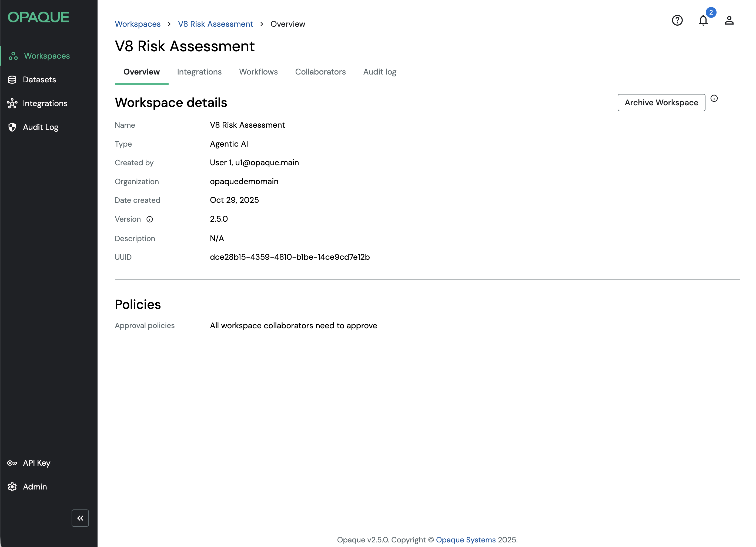
Task: Open the user profile icon
Action: 729,20
